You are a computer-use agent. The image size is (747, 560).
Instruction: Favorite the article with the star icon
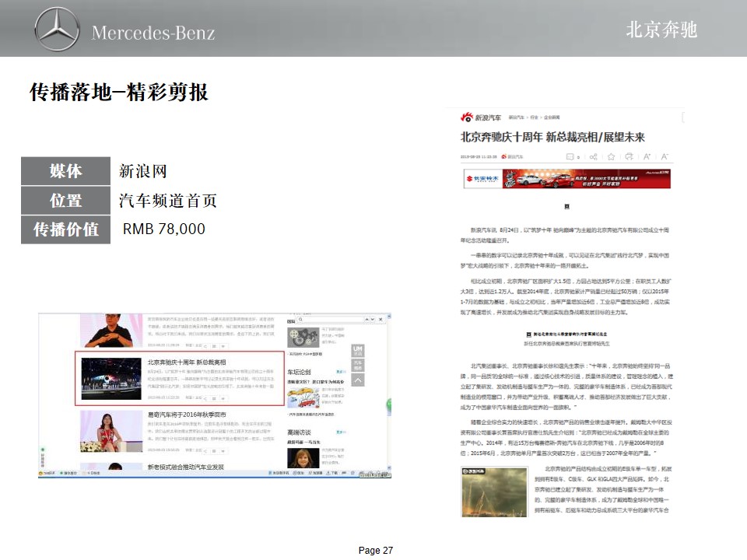tap(612, 156)
